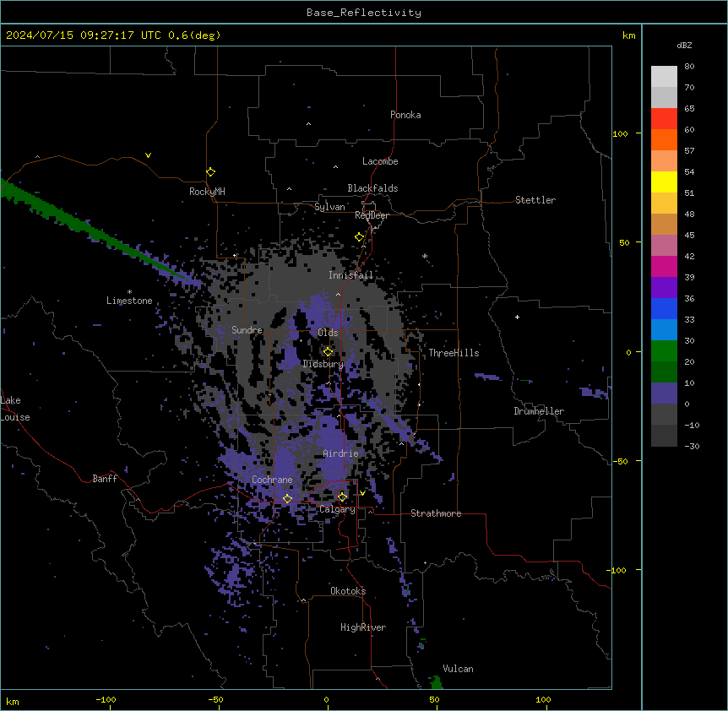Click the -50 tick label on the horizontal axis
This screenshot has height=711, width=728.
(x=215, y=699)
